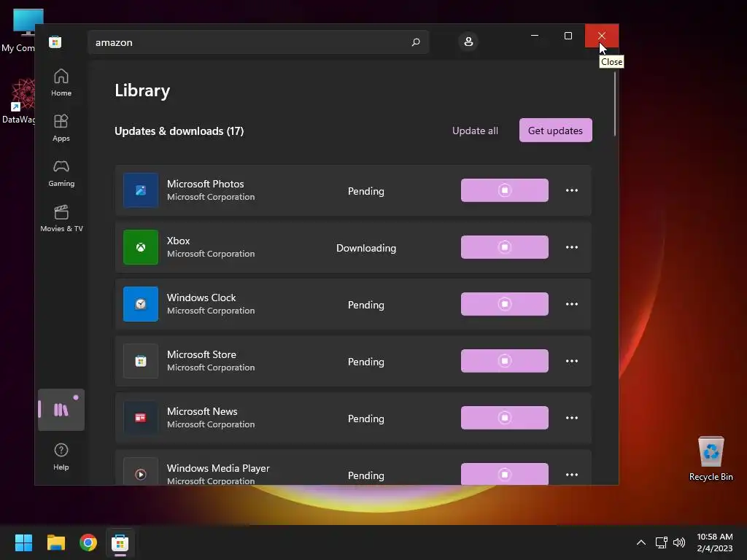Click the Update all button
The height and width of the screenshot is (560, 747).
pyautogui.click(x=475, y=131)
